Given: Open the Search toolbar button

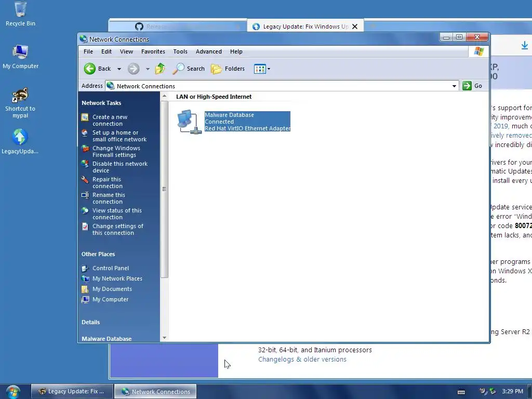Looking at the screenshot, I should (x=188, y=69).
